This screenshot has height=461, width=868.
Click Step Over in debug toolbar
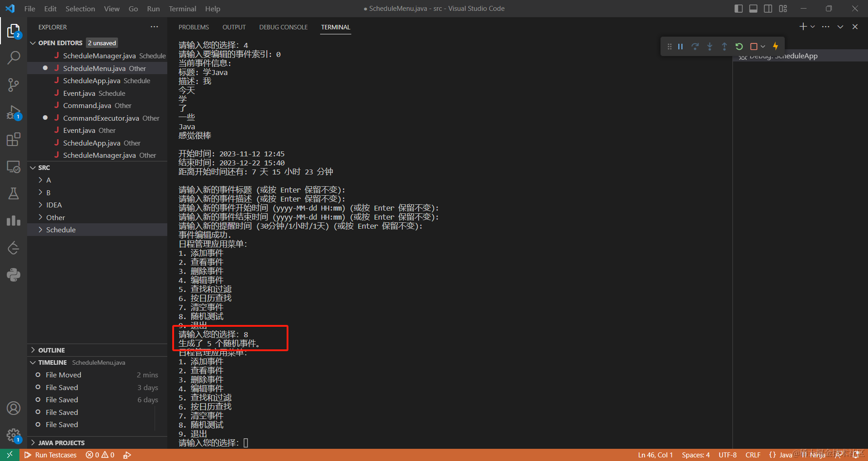coord(695,47)
